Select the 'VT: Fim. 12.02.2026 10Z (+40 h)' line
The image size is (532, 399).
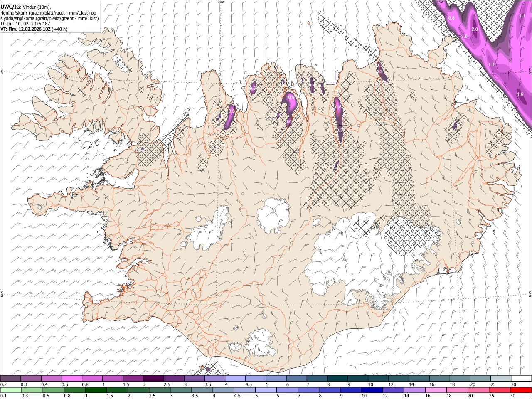click(34, 29)
